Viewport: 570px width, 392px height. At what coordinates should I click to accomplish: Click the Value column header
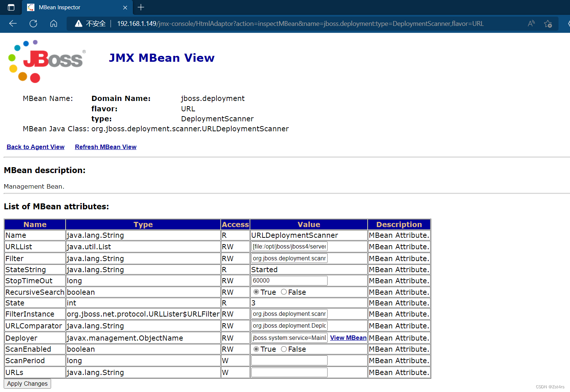[309, 224]
